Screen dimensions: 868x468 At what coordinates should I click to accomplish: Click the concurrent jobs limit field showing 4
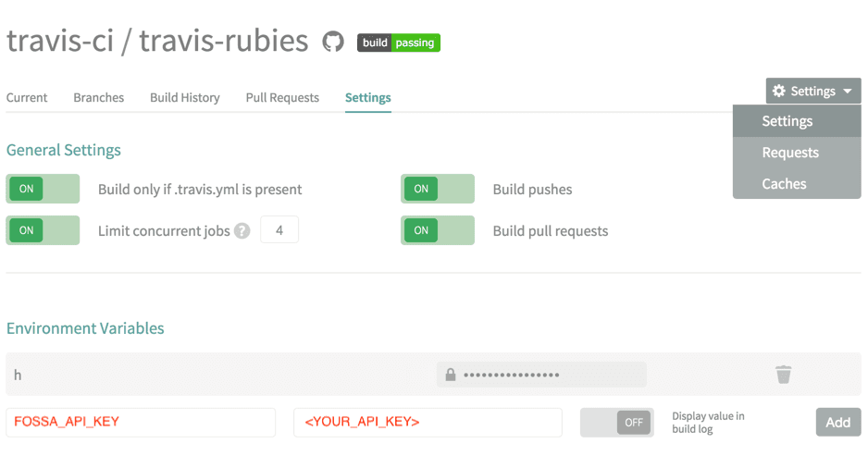tap(279, 229)
